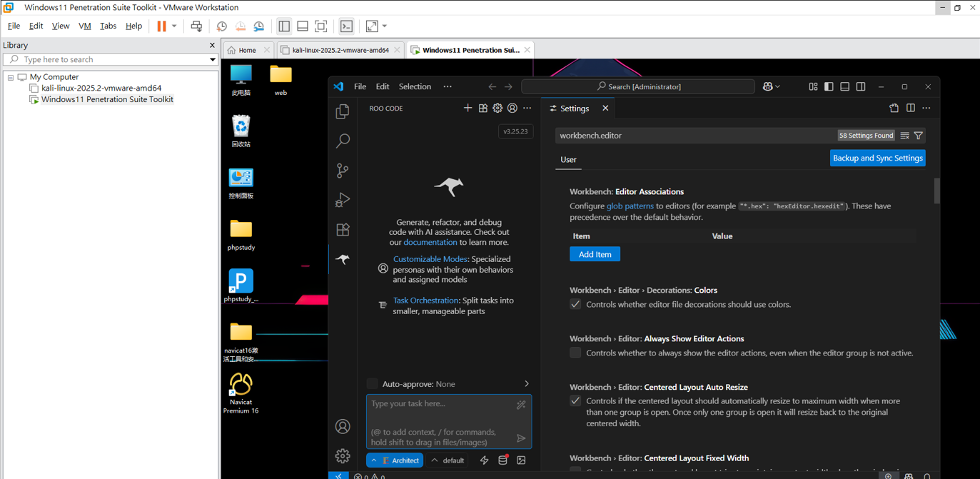Open Settings (JSON) file icon in editor title

pyautogui.click(x=894, y=109)
